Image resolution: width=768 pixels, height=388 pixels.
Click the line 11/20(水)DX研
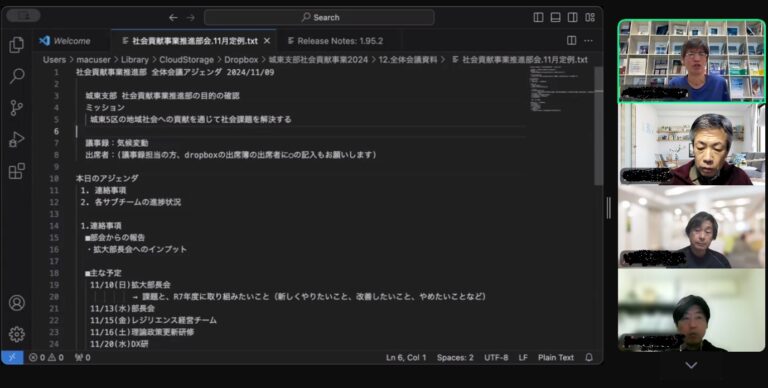pos(119,344)
